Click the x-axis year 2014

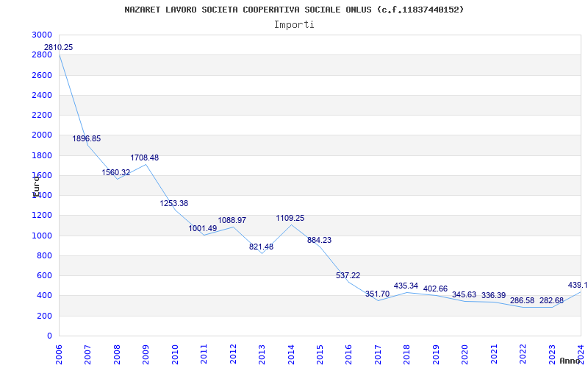coord(291,355)
